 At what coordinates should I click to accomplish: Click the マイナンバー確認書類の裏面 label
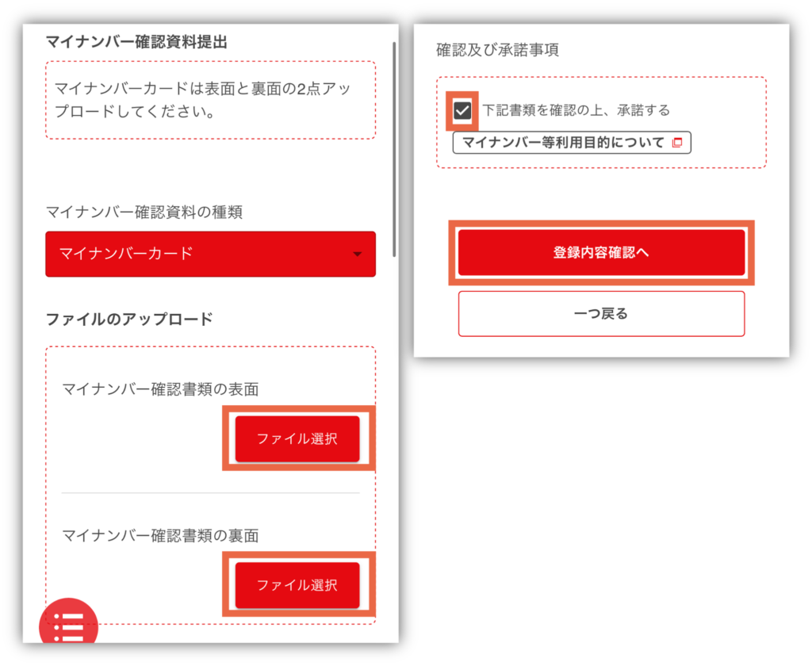(x=160, y=535)
